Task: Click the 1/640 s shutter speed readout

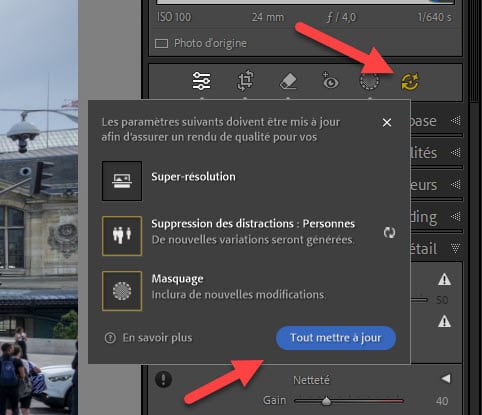Action: pyautogui.click(x=435, y=17)
